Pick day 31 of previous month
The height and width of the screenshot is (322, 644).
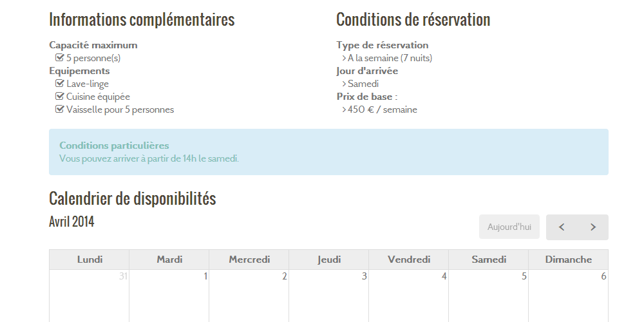(89, 296)
